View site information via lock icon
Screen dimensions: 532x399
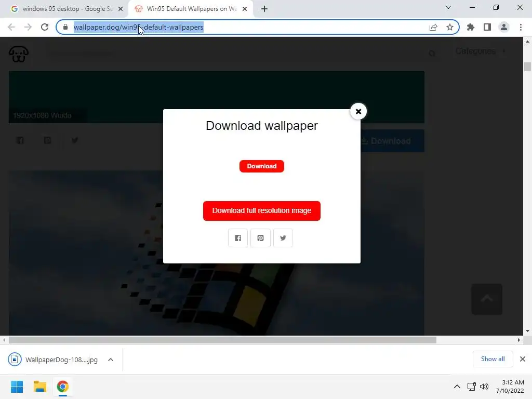pyautogui.click(x=65, y=27)
